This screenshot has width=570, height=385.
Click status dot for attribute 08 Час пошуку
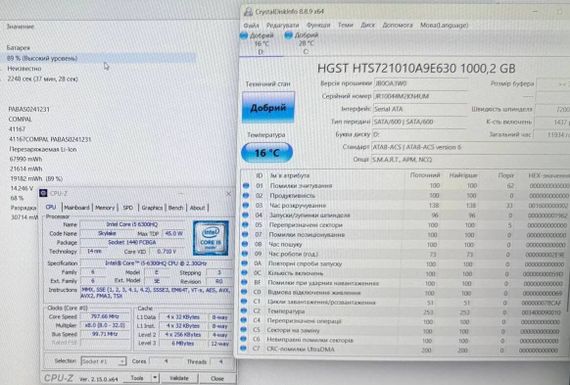245,244
